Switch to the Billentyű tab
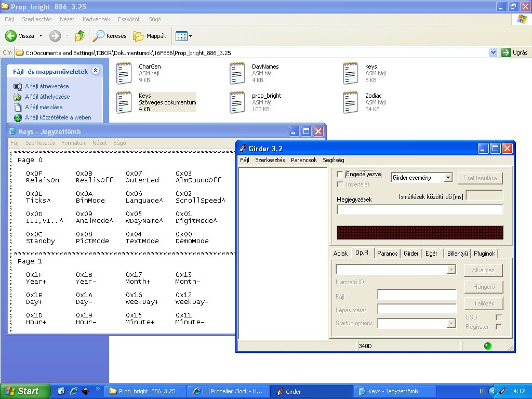 (457, 254)
